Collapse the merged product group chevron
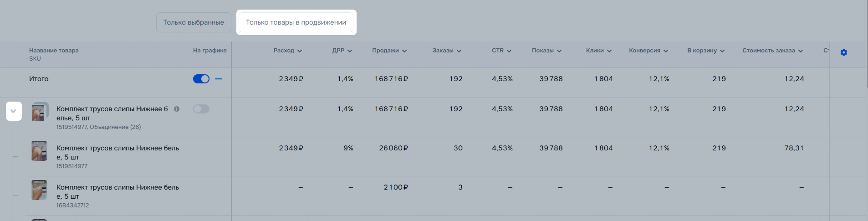 pos(14,111)
